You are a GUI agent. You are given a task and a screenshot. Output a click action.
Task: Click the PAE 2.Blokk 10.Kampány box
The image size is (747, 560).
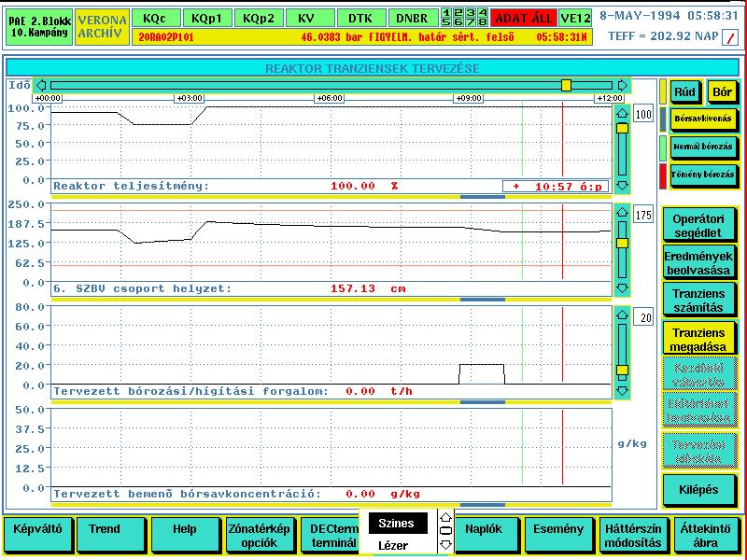(39, 27)
